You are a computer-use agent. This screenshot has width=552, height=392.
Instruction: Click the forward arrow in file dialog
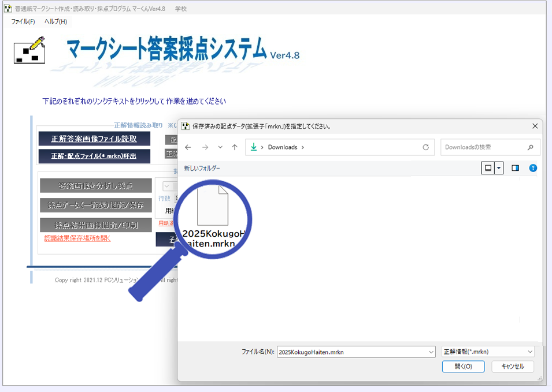[x=205, y=147]
